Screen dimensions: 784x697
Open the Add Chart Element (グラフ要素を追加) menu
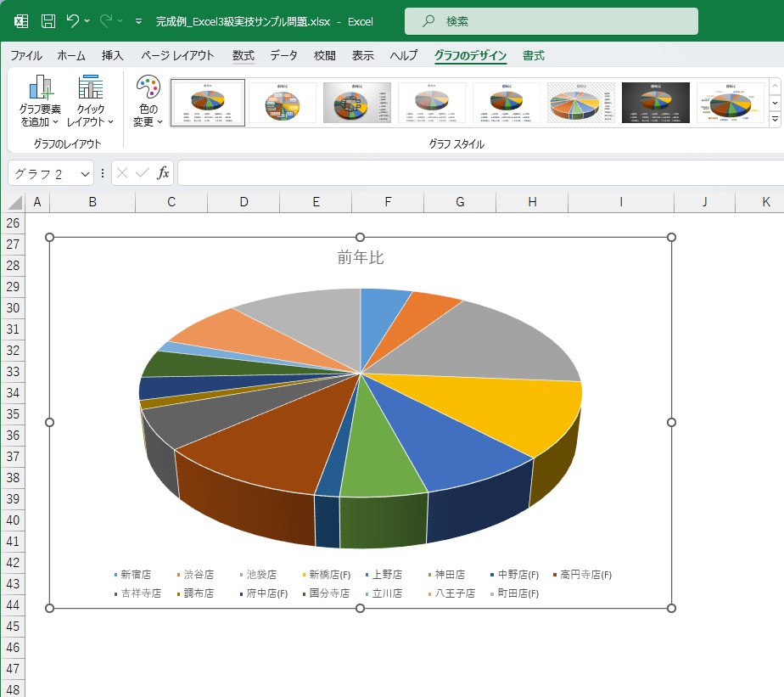40,102
